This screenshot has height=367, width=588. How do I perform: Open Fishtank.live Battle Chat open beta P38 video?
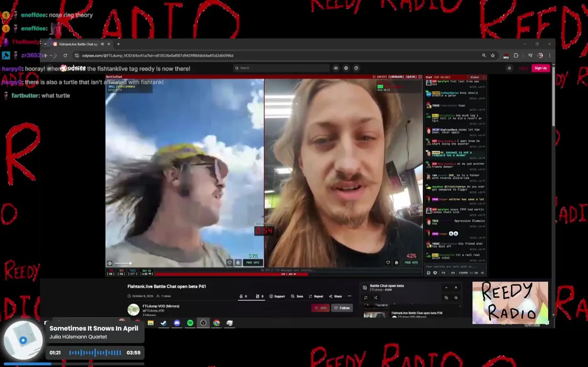[417, 313]
